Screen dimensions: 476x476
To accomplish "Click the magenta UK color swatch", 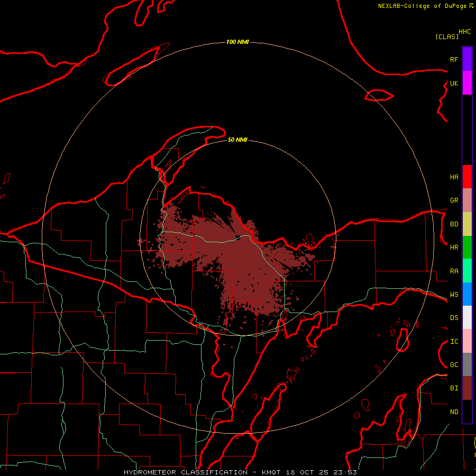I will click(x=467, y=83).
